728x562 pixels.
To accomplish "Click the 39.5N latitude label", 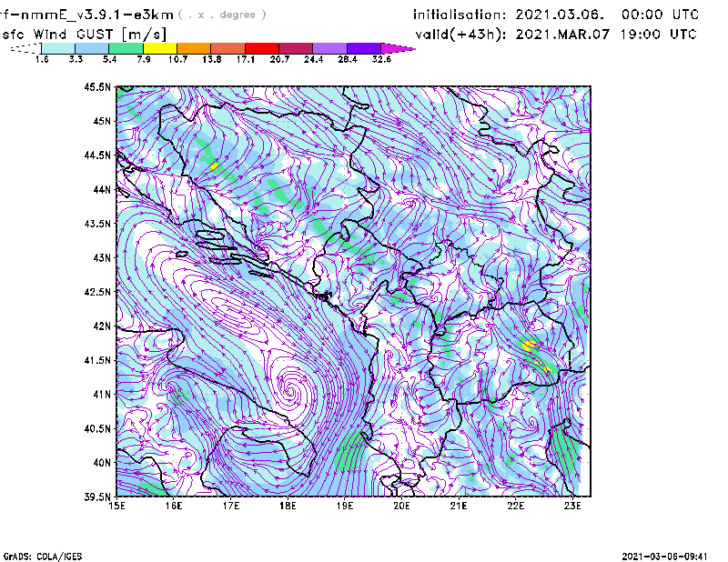I will tap(97, 497).
